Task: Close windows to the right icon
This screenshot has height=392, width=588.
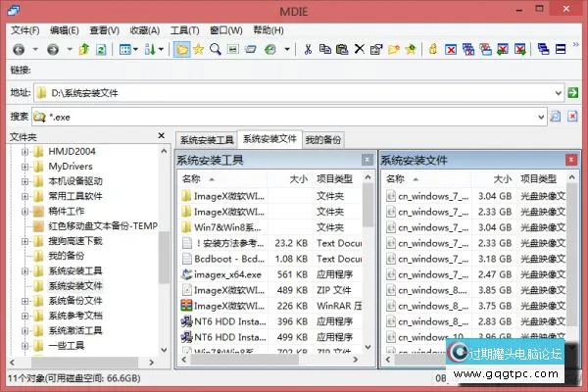Action: click(520, 49)
